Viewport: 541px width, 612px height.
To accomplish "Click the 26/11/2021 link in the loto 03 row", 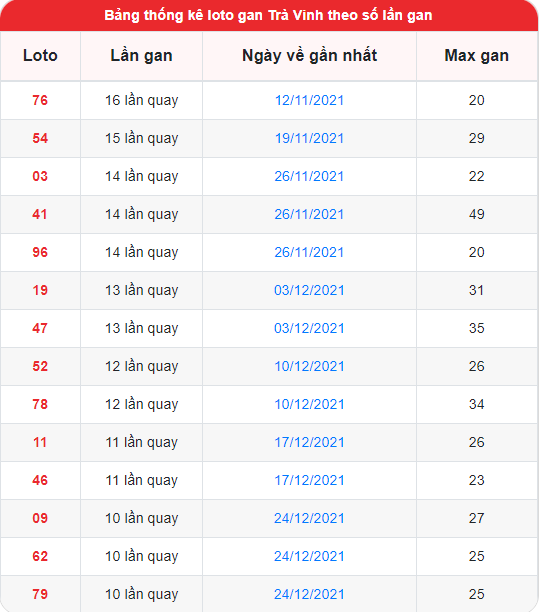I will coord(309,176).
